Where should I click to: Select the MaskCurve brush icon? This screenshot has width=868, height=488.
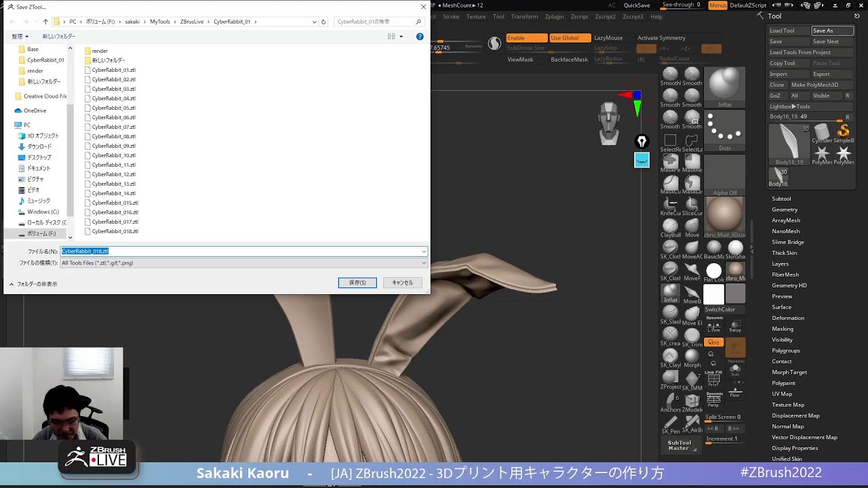pyautogui.click(x=670, y=183)
